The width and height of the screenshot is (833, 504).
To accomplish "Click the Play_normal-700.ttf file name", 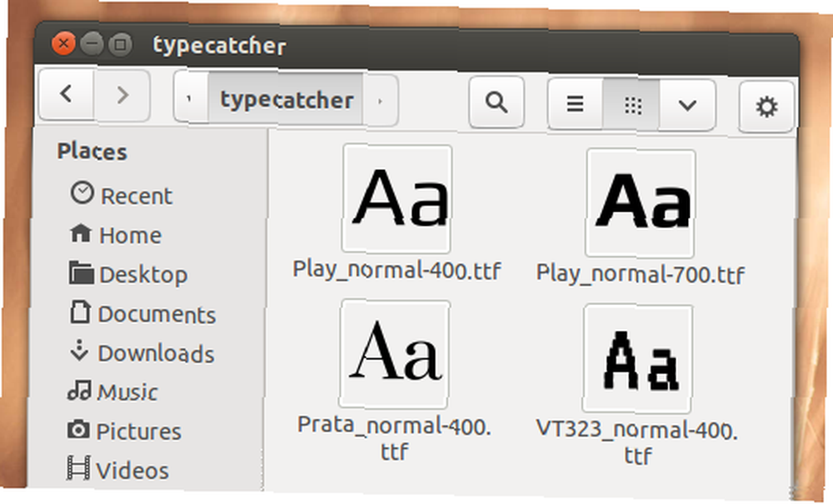I will click(x=640, y=274).
